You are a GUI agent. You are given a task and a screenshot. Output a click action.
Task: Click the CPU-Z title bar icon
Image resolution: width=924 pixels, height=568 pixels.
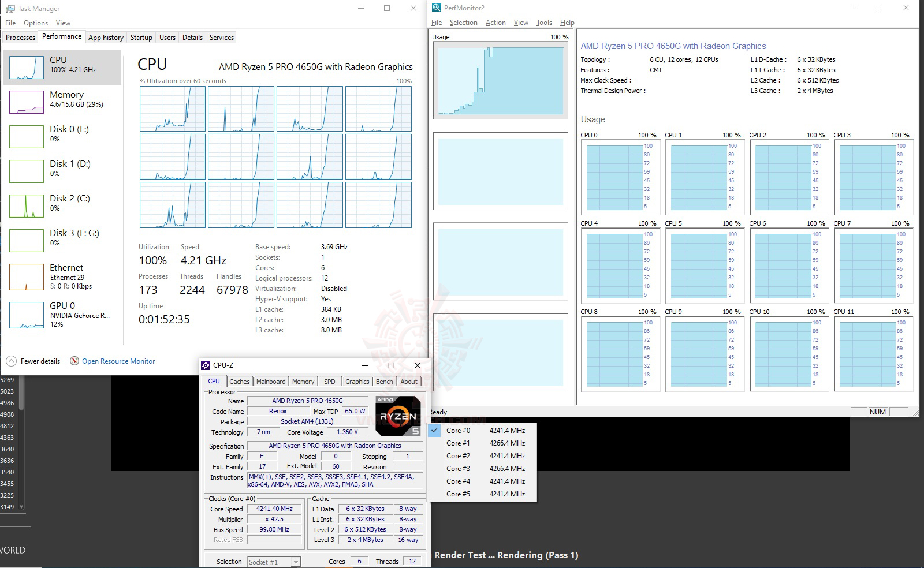(x=206, y=365)
